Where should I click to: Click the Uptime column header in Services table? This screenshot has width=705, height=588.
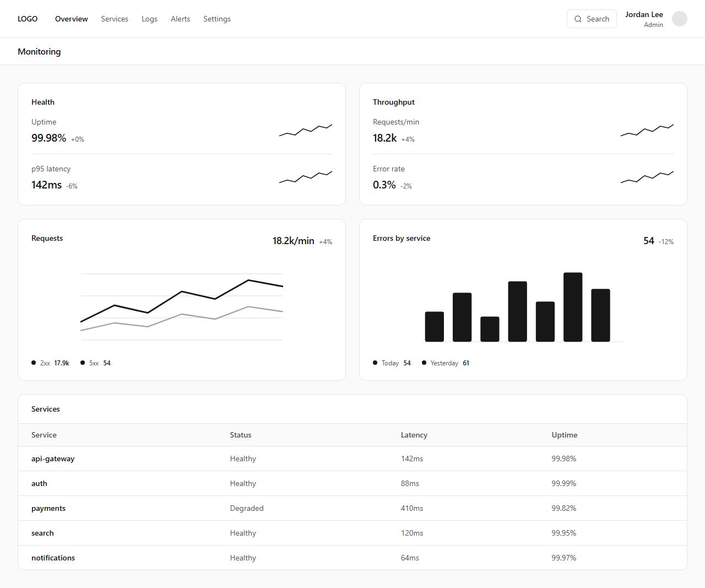[x=565, y=435]
